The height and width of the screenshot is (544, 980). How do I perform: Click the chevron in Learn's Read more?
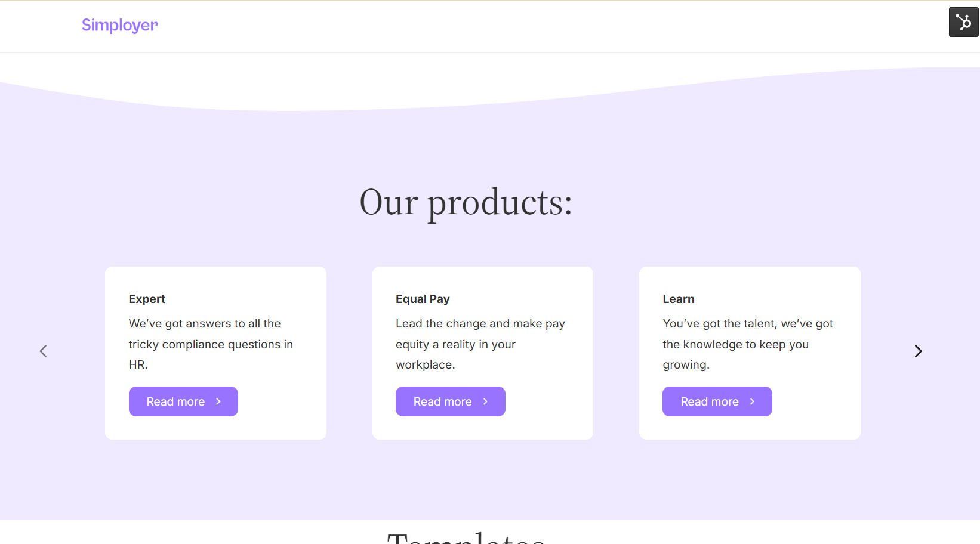(x=752, y=401)
